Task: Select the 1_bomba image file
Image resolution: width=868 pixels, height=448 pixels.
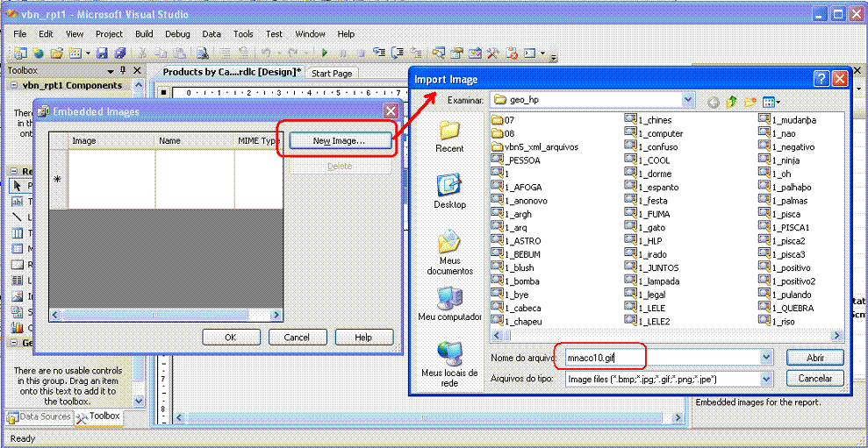Action: click(515, 281)
